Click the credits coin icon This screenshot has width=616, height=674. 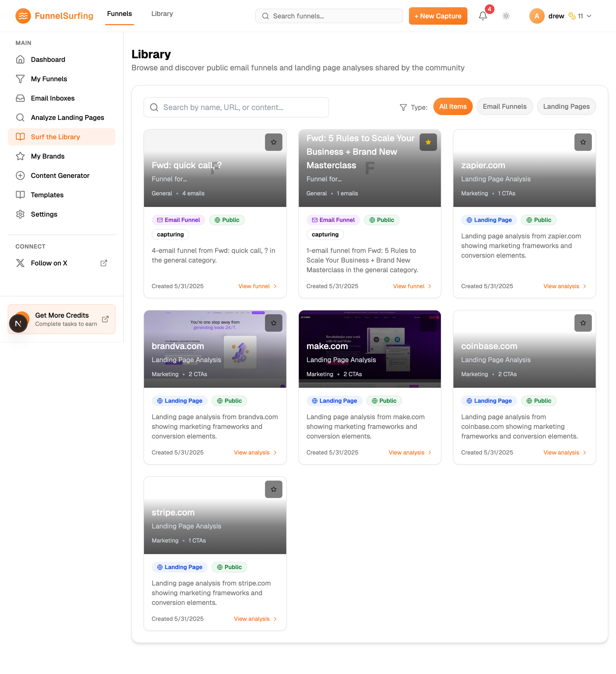572,16
